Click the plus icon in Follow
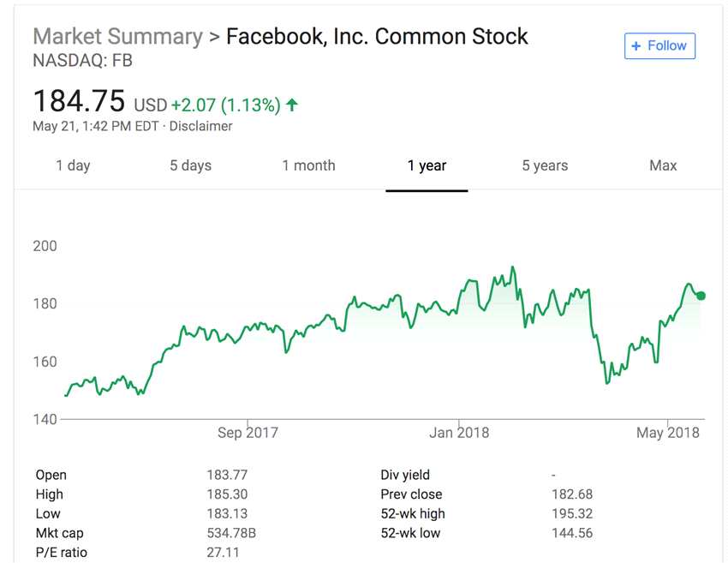728x563 pixels. (636, 45)
